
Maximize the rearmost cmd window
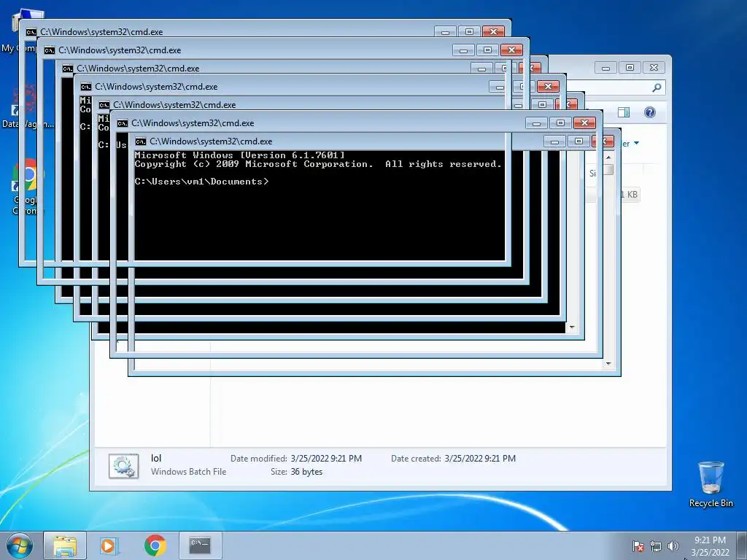(x=469, y=32)
